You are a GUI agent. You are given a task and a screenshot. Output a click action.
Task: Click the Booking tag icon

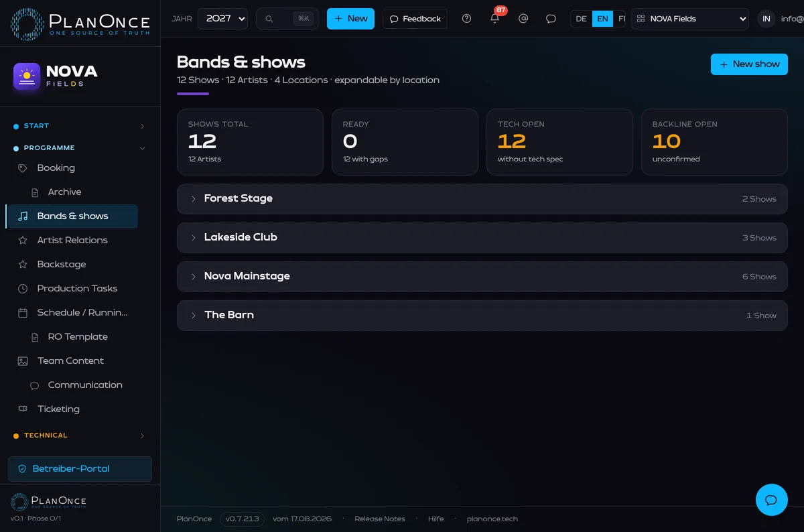point(23,168)
